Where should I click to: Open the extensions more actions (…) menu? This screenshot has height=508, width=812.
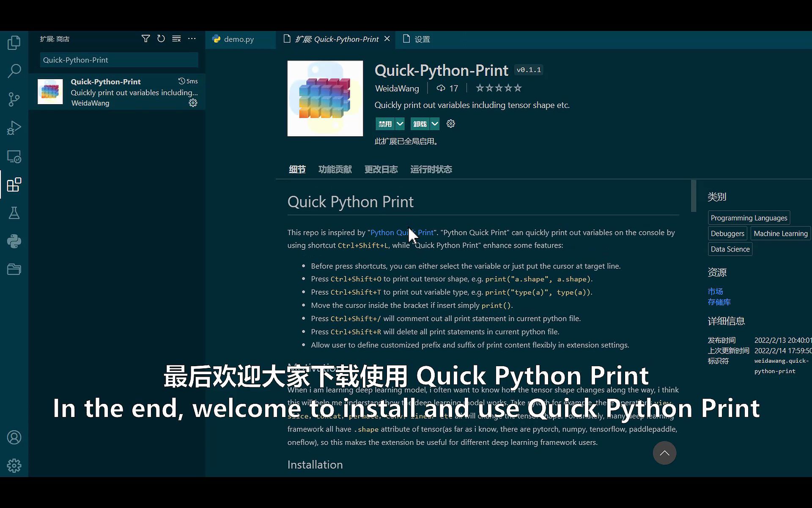tap(192, 39)
